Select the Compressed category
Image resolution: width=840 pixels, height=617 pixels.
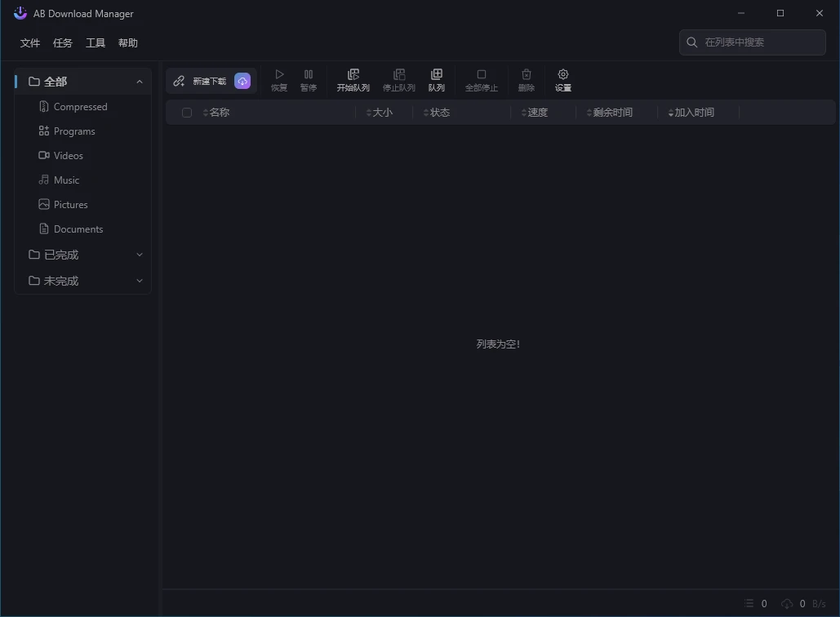point(80,107)
